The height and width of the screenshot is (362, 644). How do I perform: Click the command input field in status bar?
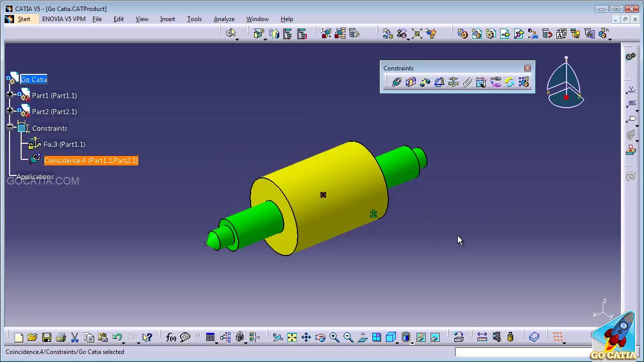coord(523,352)
